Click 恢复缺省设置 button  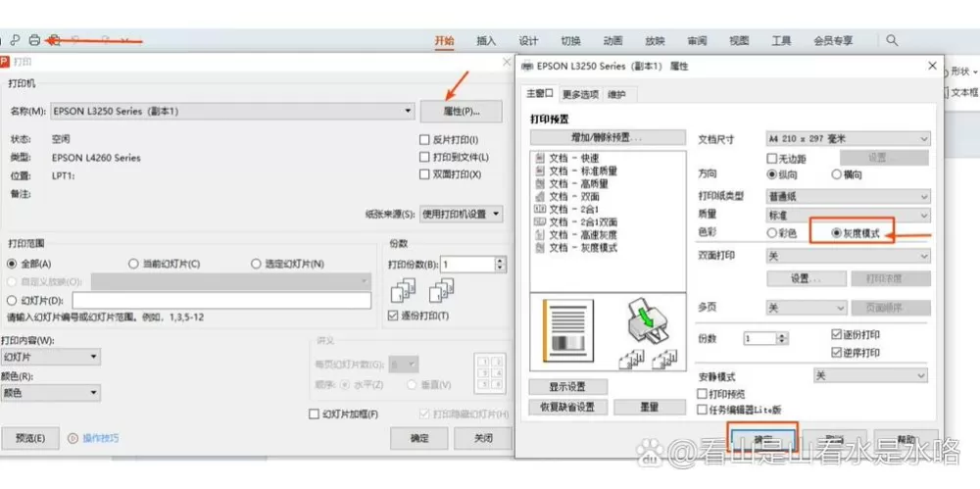point(567,407)
